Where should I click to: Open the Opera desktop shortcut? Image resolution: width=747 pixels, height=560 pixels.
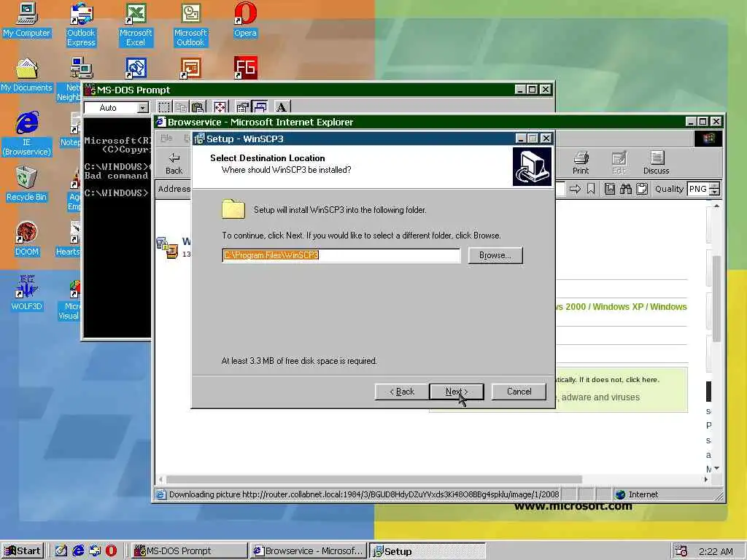point(245,20)
